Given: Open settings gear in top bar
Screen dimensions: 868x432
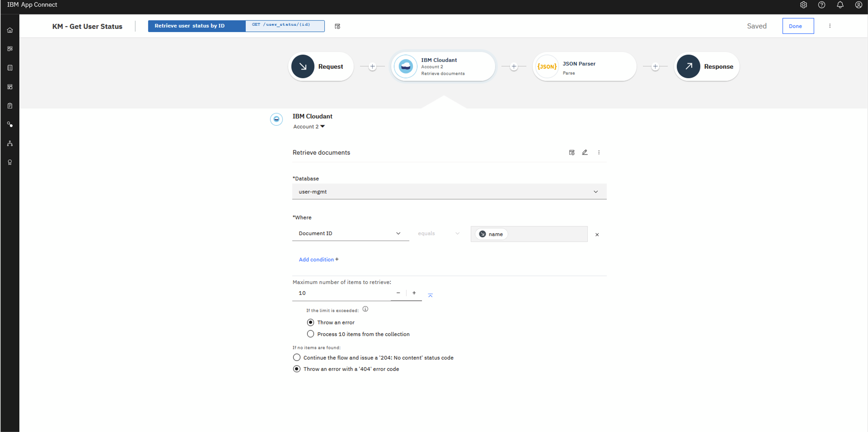Looking at the screenshot, I should 803,5.
